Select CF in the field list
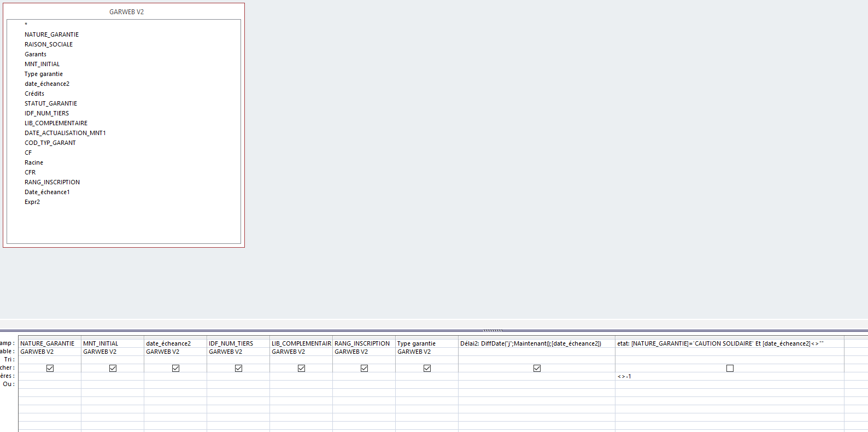The image size is (868, 432). pyautogui.click(x=28, y=153)
